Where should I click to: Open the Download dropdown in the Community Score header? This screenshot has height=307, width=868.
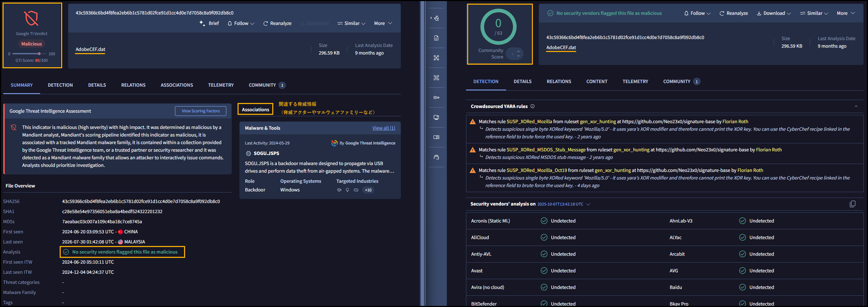pyautogui.click(x=774, y=13)
